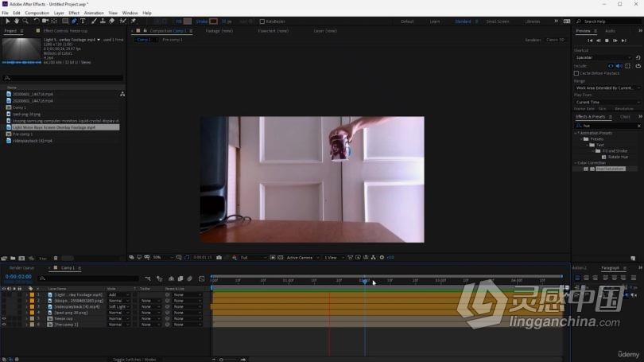
Task: Click the delete trash icon in Project panel
Action: point(56,259)
